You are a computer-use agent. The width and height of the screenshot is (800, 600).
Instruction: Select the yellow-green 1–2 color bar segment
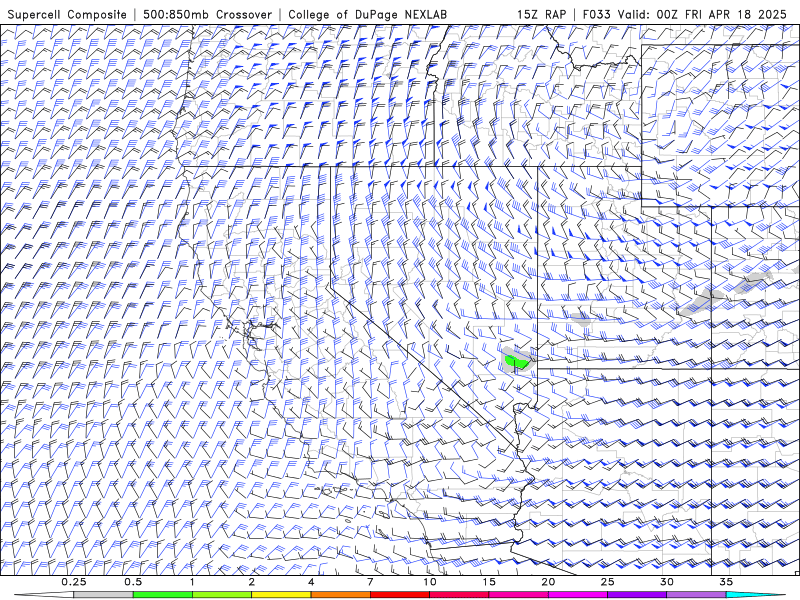[x=222, y=595]
